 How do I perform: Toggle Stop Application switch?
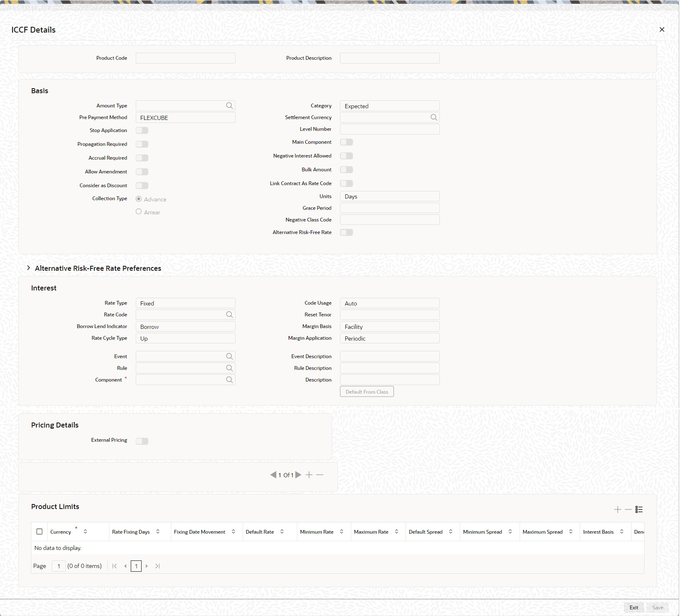click(142, 130)
